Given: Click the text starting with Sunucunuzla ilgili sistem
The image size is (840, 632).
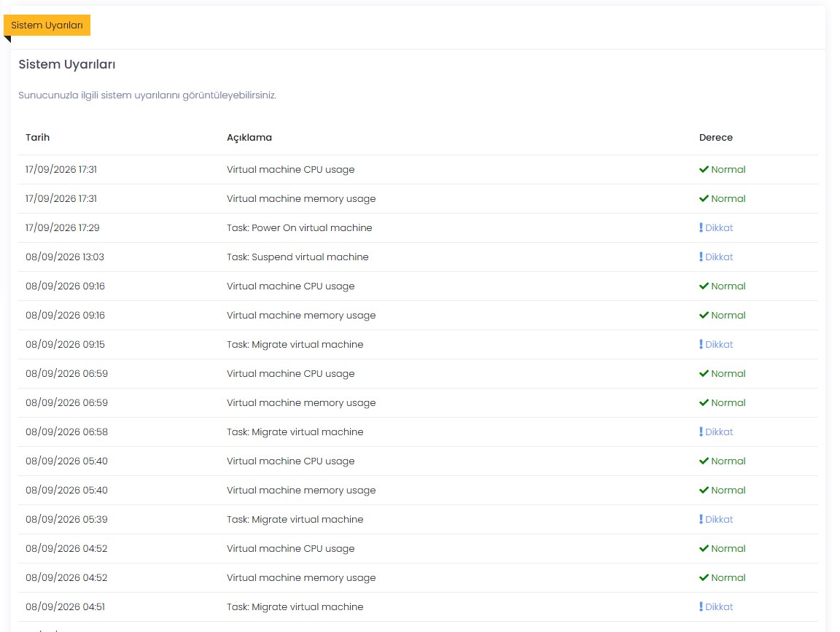Looking at the screenshot, I should click(147, 95).
